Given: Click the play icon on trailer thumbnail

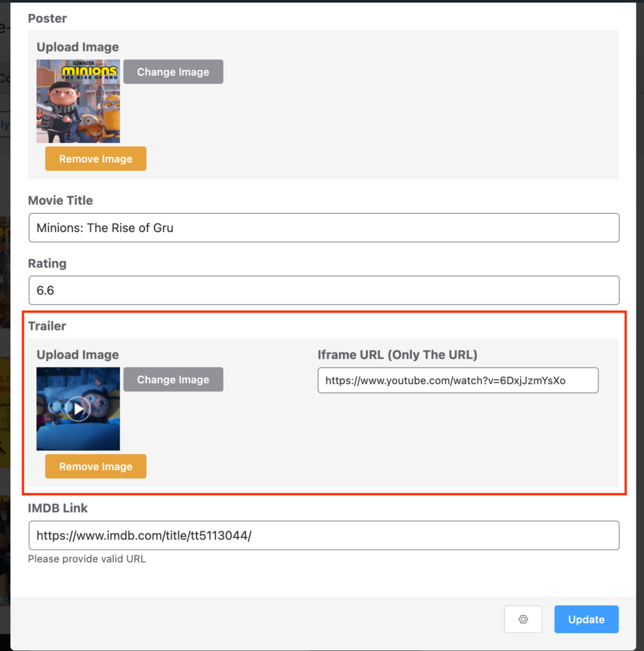Looking at the screenshot, I should tap(78, 409).
